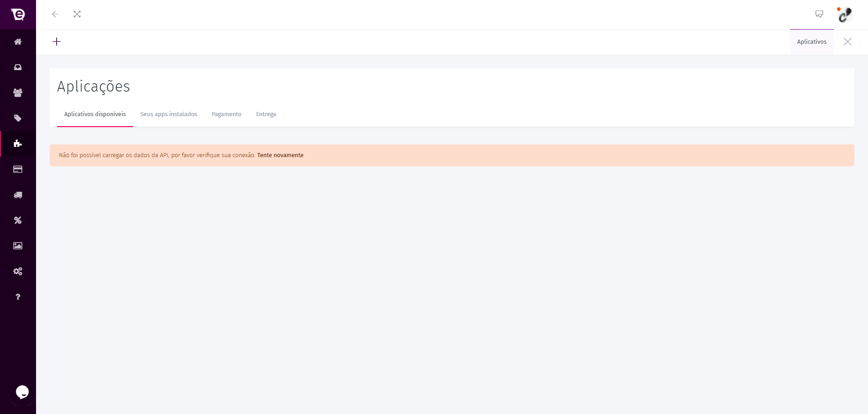Select the Pagamento tab
Image resolution: width=868 pixels, height=414 pixels.
pyautogui.click(x=227, y=114)
